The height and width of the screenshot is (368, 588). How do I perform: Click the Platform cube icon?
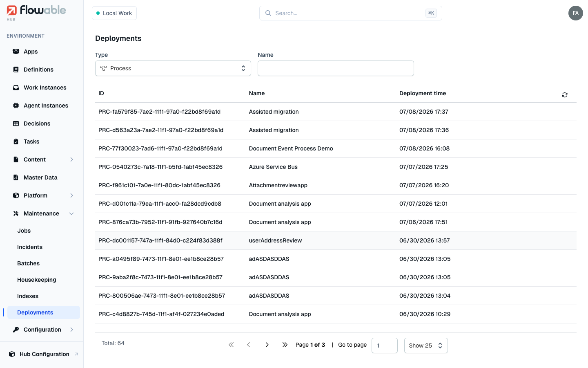[16, 195]
